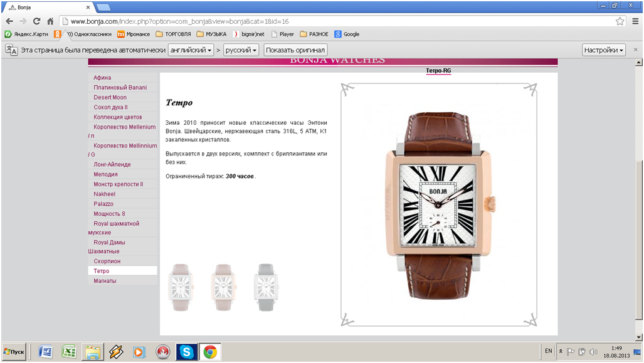644x363 pixels.
Task: Open the volume control in tray
Action: [x=593, y=352]
